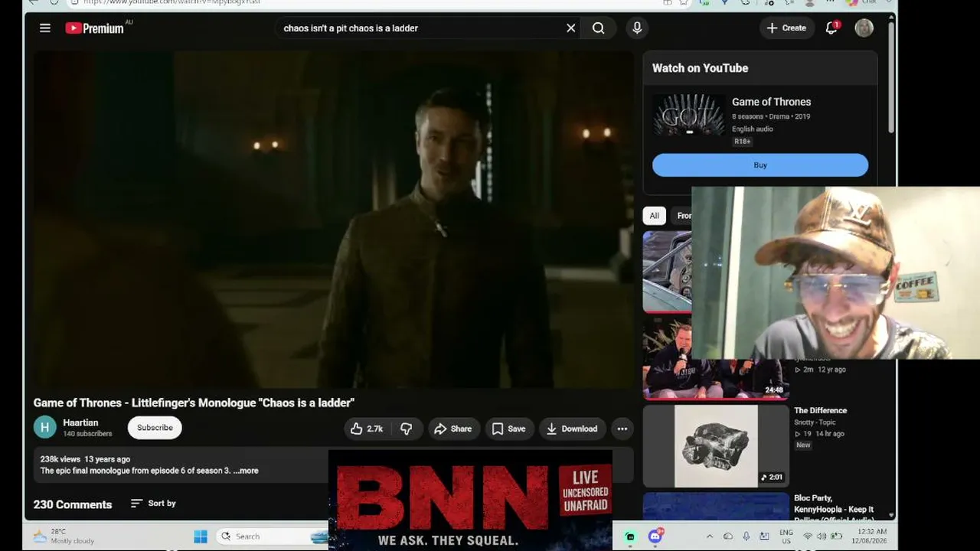Show hidden system tray icons
This screenshot has height=551, width=980.
tap(710, 536)
